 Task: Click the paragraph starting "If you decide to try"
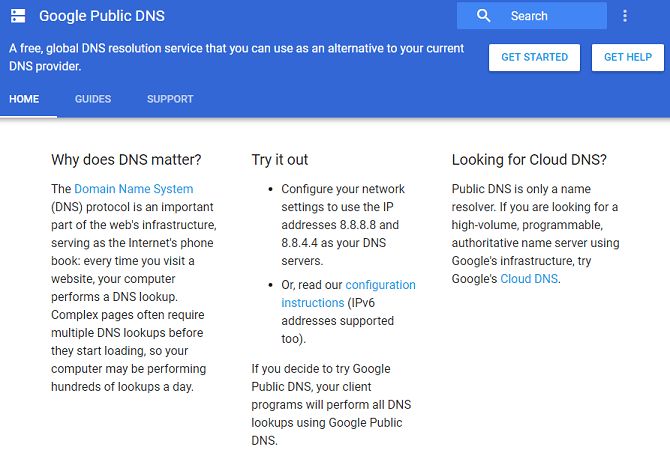click(331, 404)
